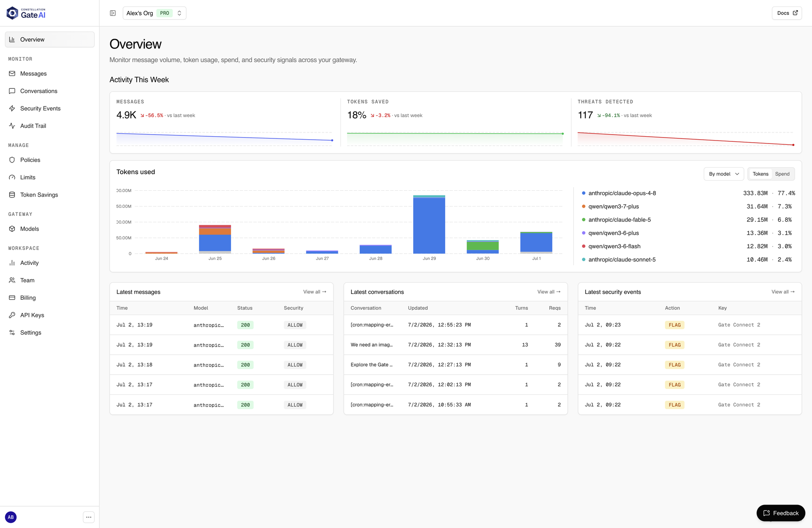Click the Messages 4.9K stat card
The image size is (812, 528).
pos(225,123)
